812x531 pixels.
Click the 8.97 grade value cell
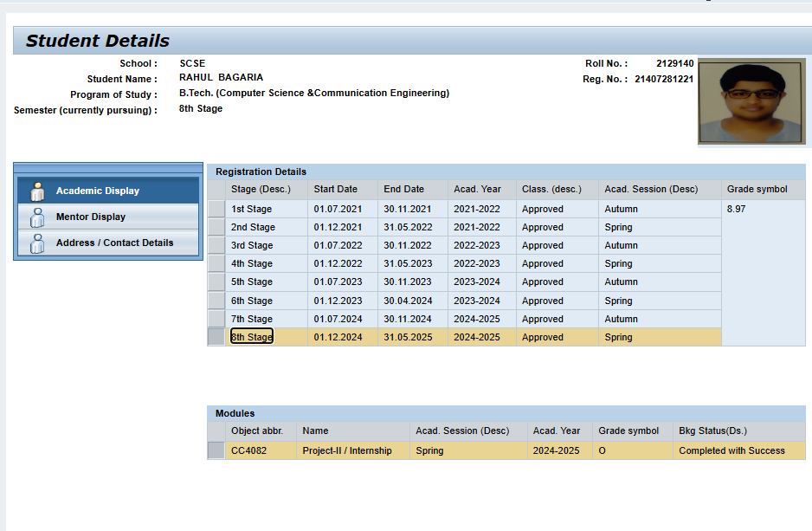click(736, 209)
